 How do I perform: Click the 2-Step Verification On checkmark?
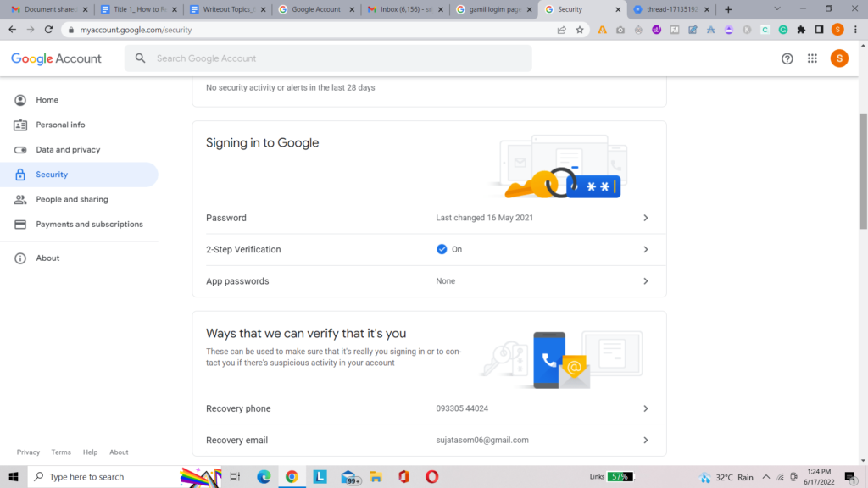coord(441,249)
